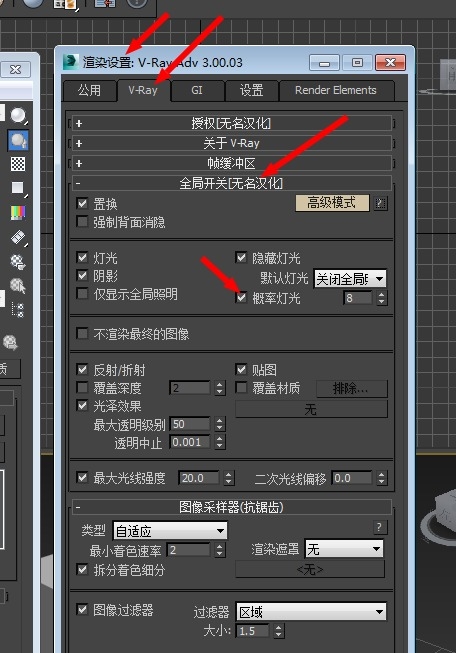
Task: Toggle the 光泽效果 checkbox
Action: pyautogui.click(x=82, y=406)
